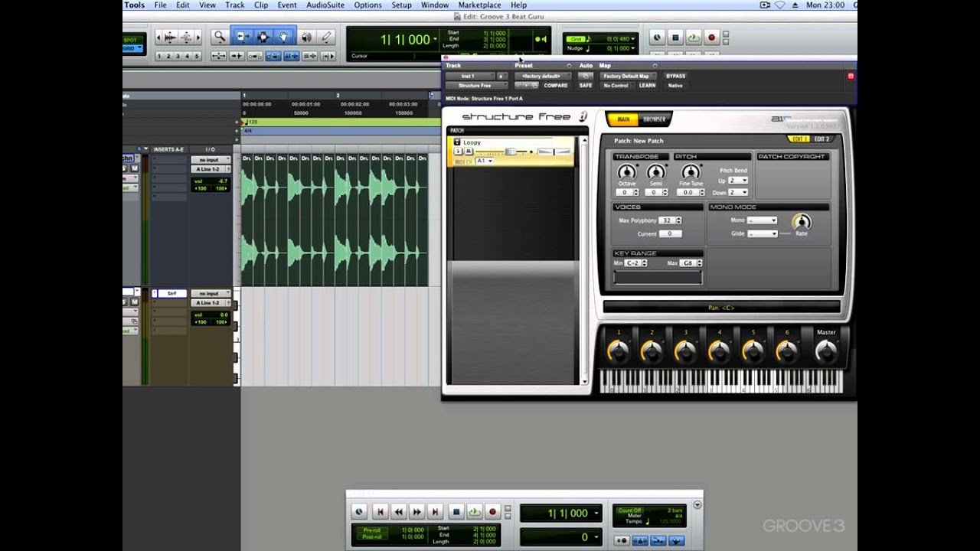Toggle Pre-roll in the transport window
The height and width of the screenshot is (551, 980).
(x=372, y=530)
